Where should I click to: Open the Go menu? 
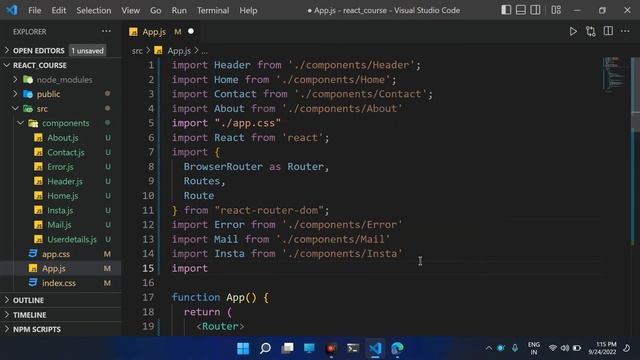[156, 10]
